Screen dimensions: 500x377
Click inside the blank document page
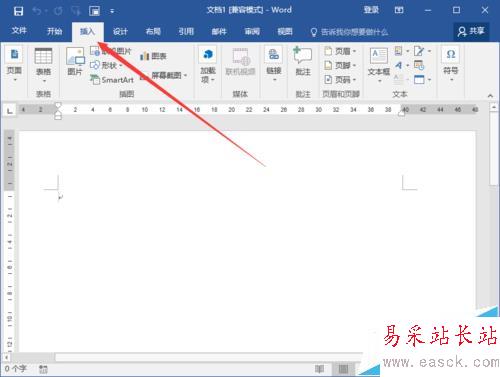pyautogui.click(x=247, y=240)
